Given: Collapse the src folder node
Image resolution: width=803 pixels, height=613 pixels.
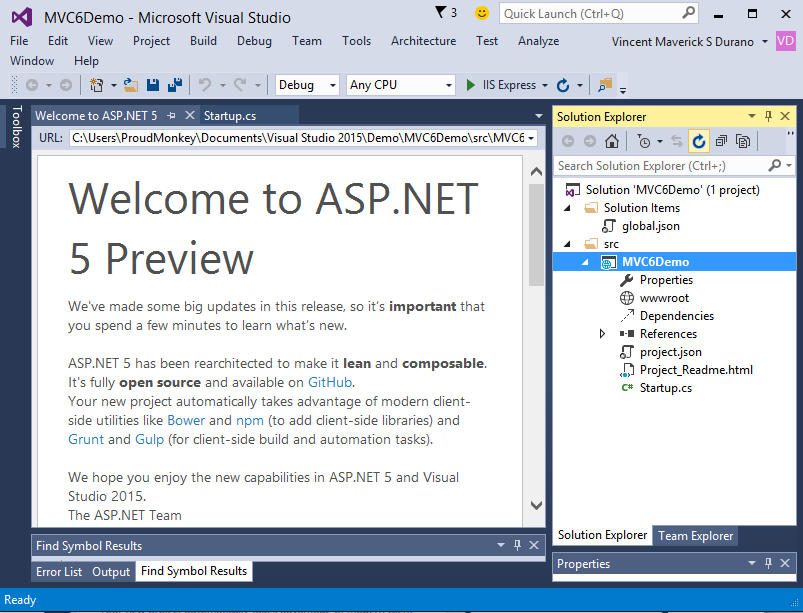Looking at the screenshot, I should [567, 244].
